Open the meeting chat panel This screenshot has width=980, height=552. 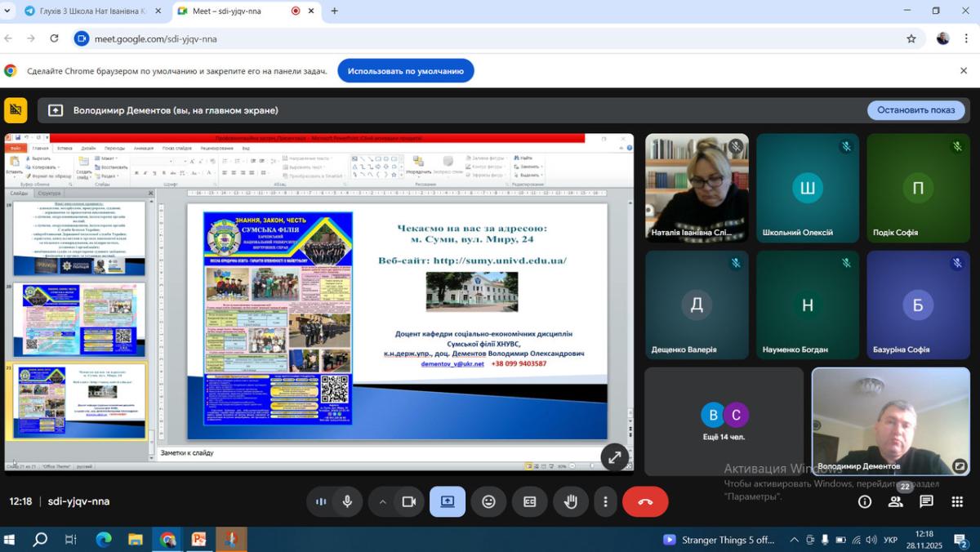coord(926,501)
